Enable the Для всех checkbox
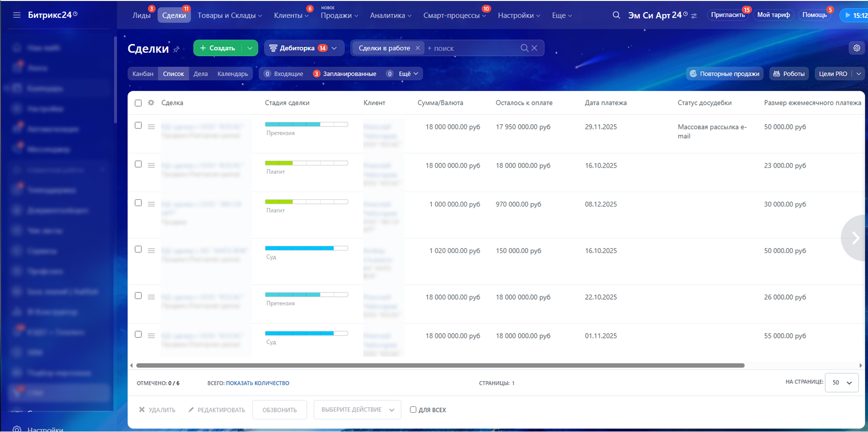Viewport: 868px width, 432px height. tap(413, 410)
